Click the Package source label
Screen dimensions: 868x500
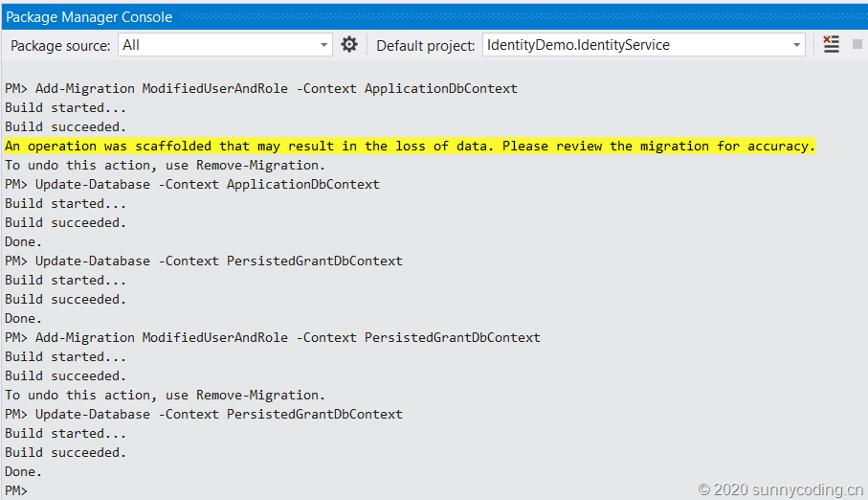(60, 45)
